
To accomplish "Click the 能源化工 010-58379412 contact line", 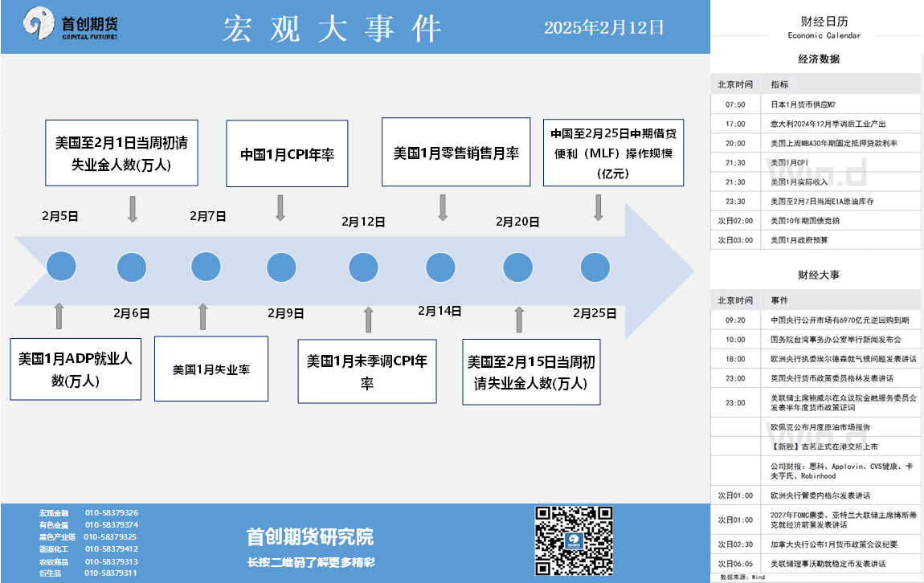I will [x=89, y=548].
